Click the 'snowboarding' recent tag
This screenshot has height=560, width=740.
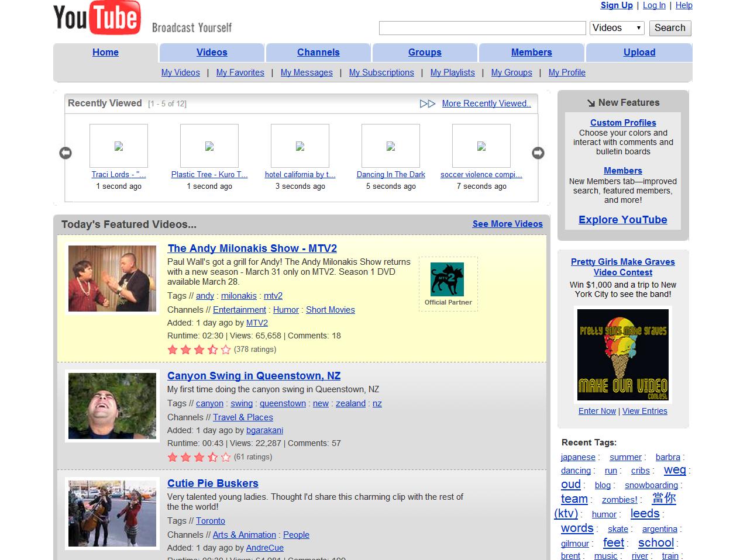(x=650, y=485)
